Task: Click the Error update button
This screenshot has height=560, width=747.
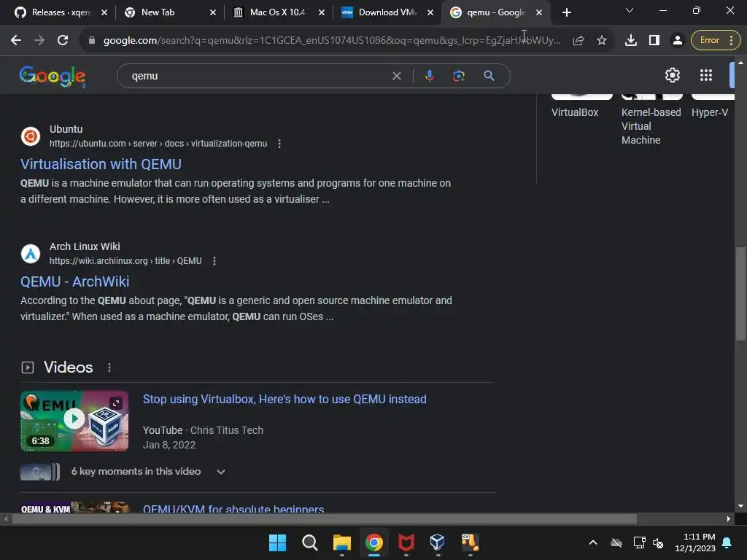Action: pyautogui.click(x=716, y=41)
